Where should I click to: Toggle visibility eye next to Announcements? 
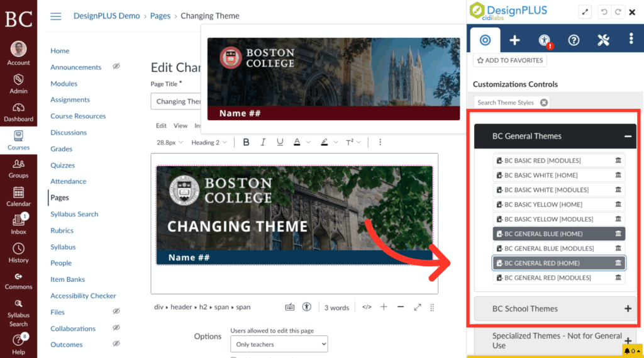tap(116, 66)
